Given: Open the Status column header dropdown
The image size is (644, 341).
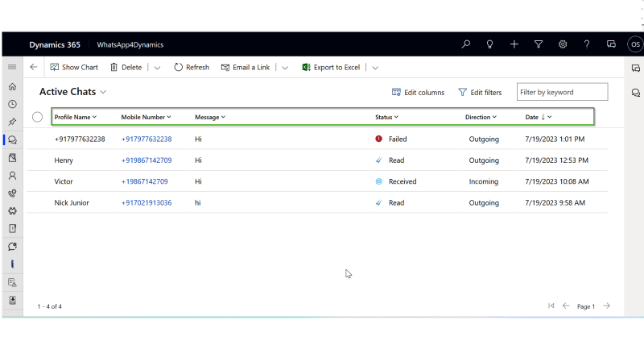Looking at the screenshot, I should [x=386, y=117].
